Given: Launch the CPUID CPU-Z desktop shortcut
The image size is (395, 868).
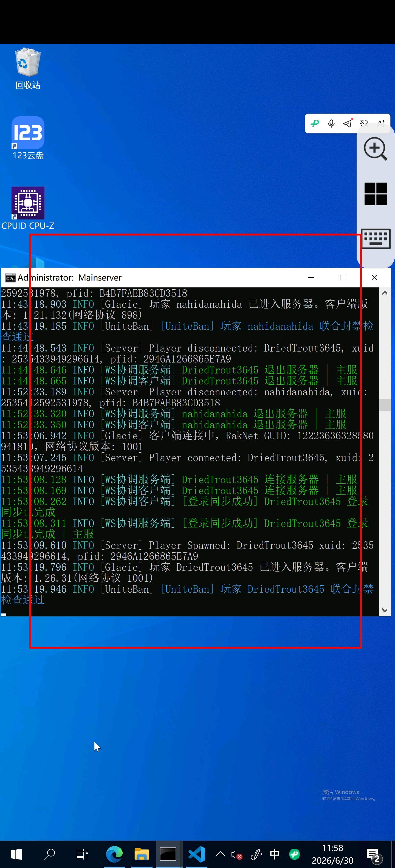Looking at the screenshot, I should coord(28,208).
